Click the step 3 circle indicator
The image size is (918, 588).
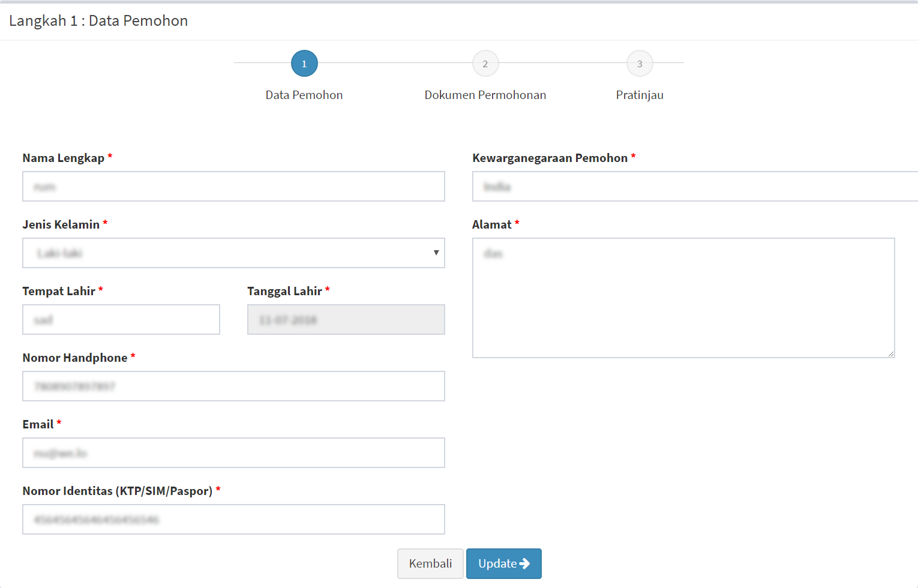click(x=640, y=64)
